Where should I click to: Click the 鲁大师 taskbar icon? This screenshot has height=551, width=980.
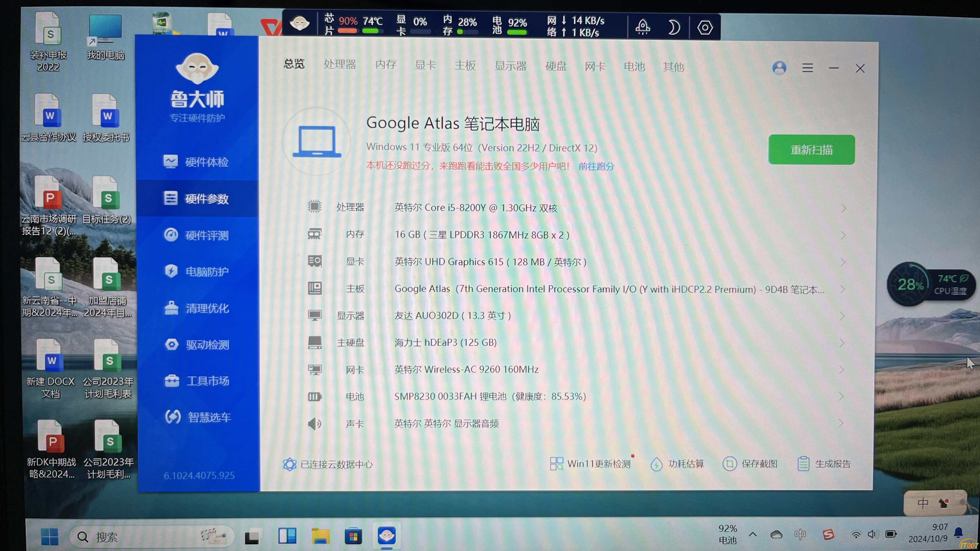pos(386,536)
